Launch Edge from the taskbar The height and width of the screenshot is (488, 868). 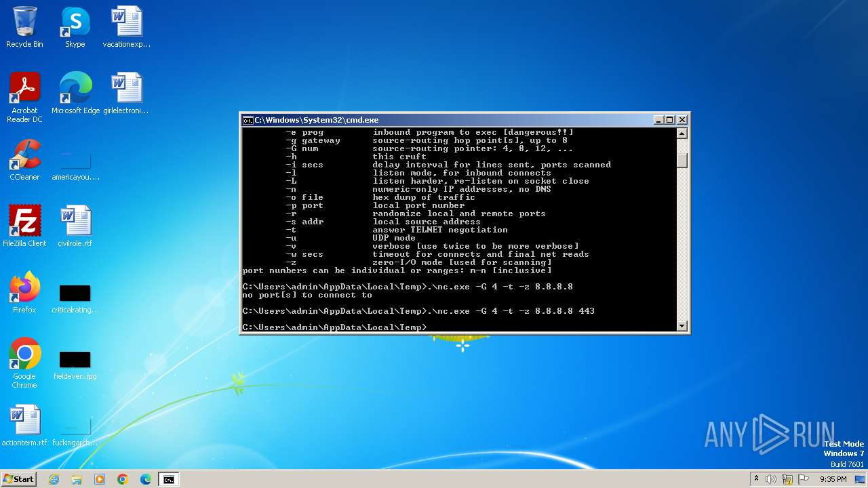click(145, 479)
